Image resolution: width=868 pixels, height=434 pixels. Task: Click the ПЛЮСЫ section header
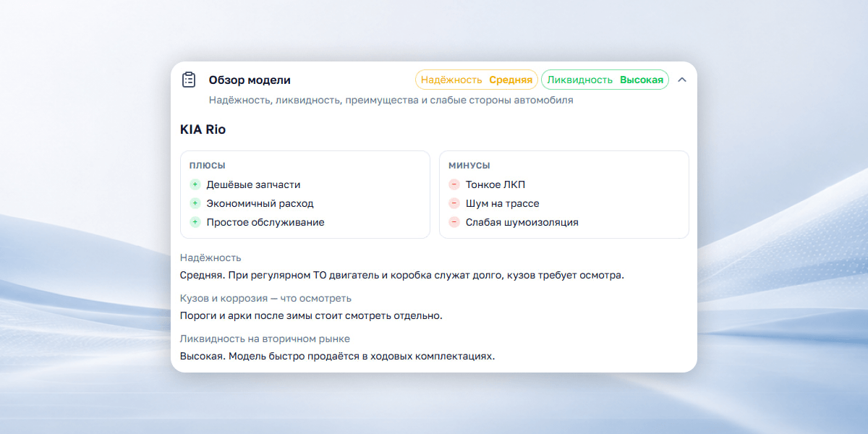point(207,166)
